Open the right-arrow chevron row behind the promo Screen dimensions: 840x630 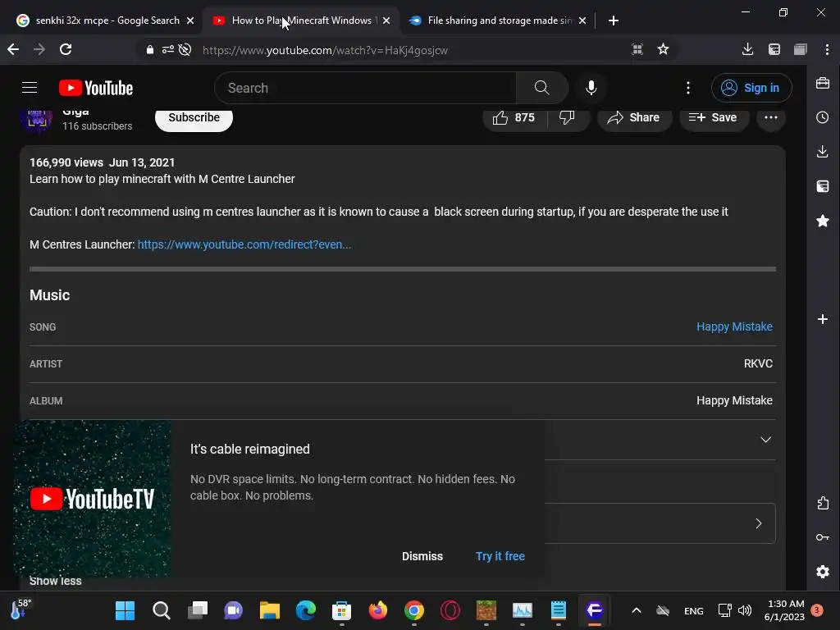[x=758, y=523]
